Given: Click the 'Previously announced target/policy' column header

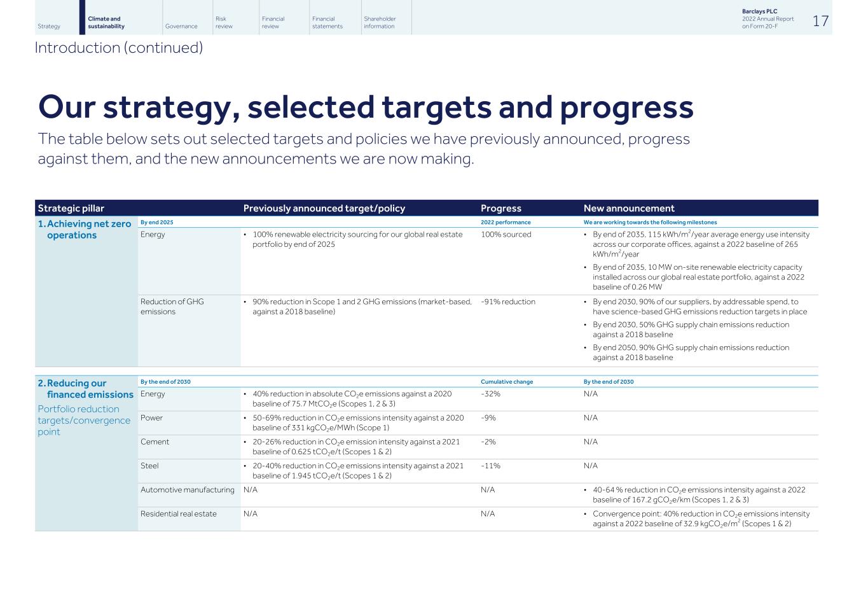Looking at the screenshot, I should coord(324,208).
